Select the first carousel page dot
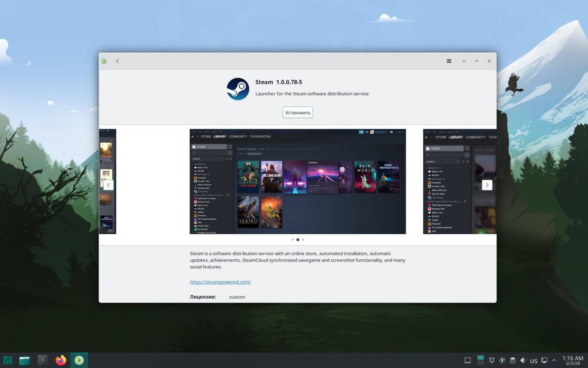The image size is (588, 368). coord(293,240)
